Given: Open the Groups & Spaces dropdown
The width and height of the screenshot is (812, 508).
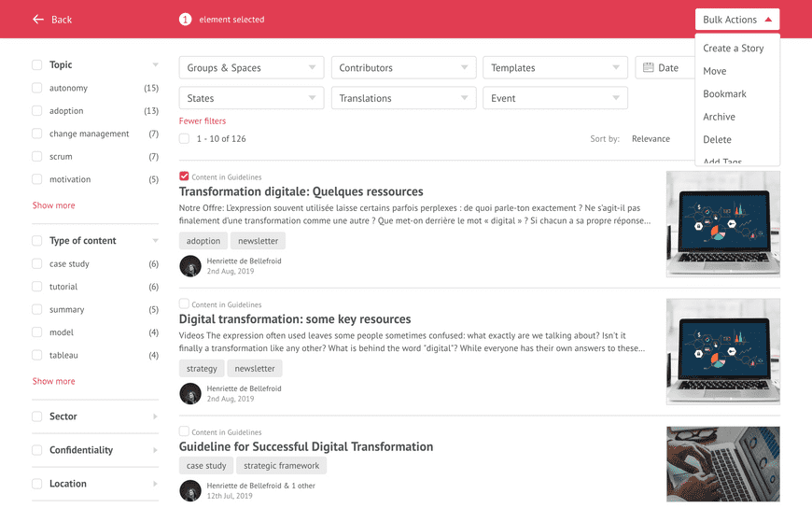Looking at the screenshot, I should tap(252, 67).
